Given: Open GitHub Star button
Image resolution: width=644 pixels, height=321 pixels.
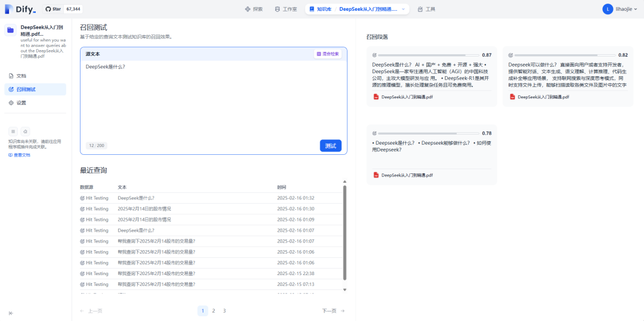Looking at the screenshot, I should [52, 9].
